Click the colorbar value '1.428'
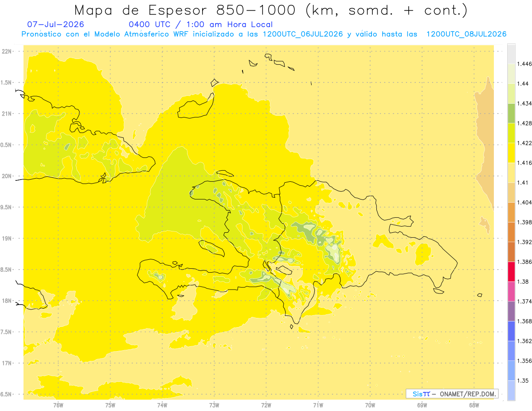 (524, 123)
